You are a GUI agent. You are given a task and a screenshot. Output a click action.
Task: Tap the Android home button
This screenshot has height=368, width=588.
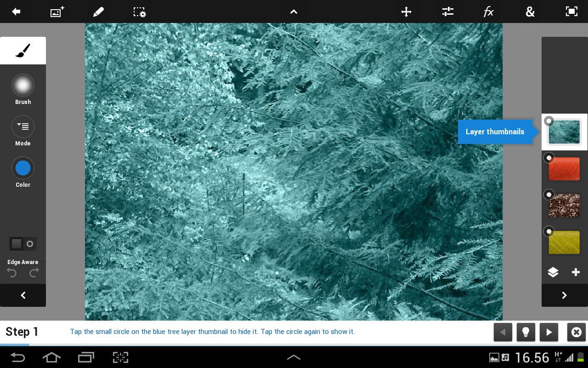point(51,357)
